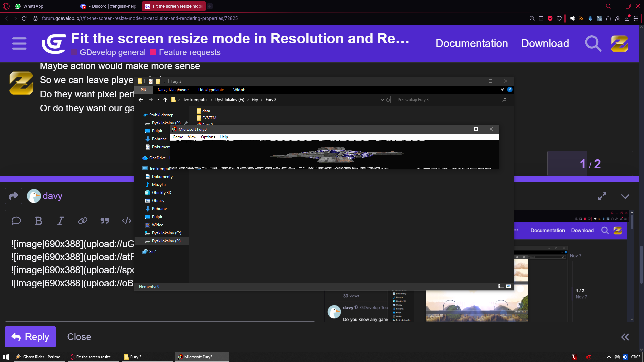This screenshot has height=362, width=644.
Task: Insert hyperlink using the chain icon
Action: point(83,221)
